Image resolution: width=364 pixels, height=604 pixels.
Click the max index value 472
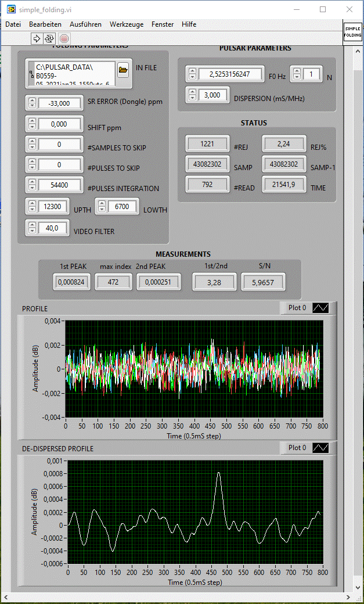click(113, 282)
